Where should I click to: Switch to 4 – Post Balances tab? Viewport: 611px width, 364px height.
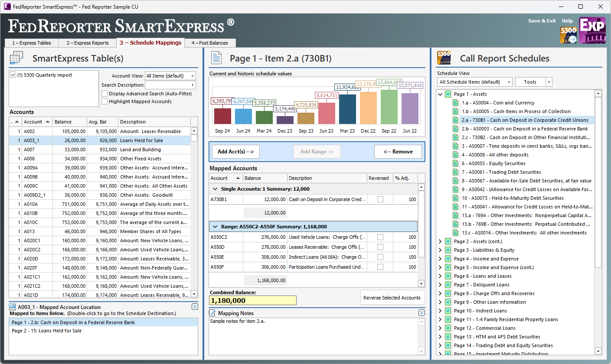210,43
